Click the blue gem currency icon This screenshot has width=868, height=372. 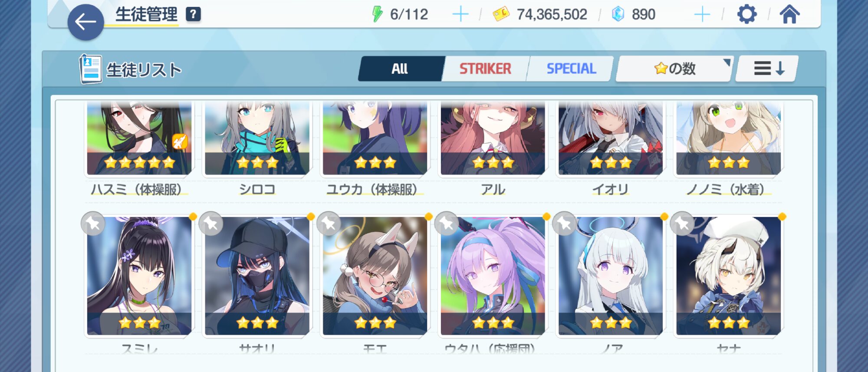click(x=618, y=14)
